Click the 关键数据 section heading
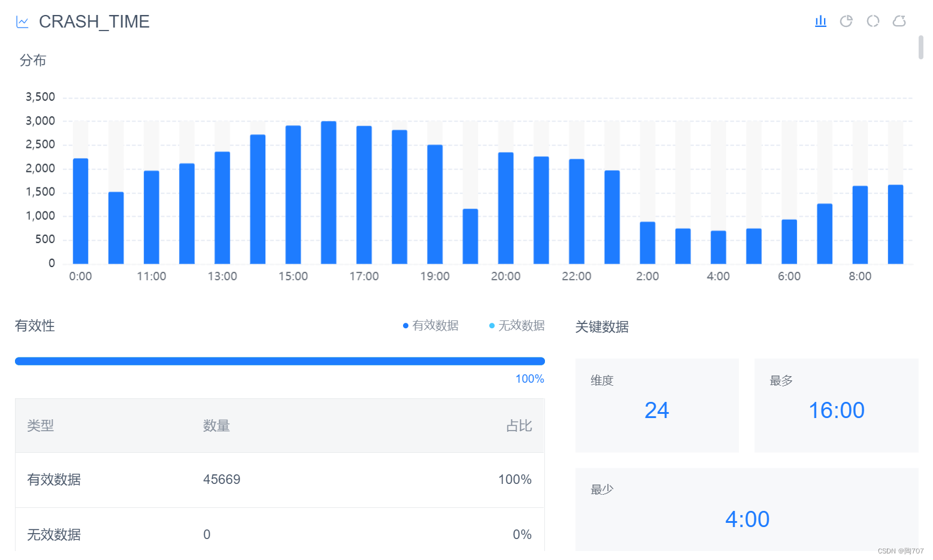Image resolution: width=933 pixels, height=560 pixels. click(602, 327)
